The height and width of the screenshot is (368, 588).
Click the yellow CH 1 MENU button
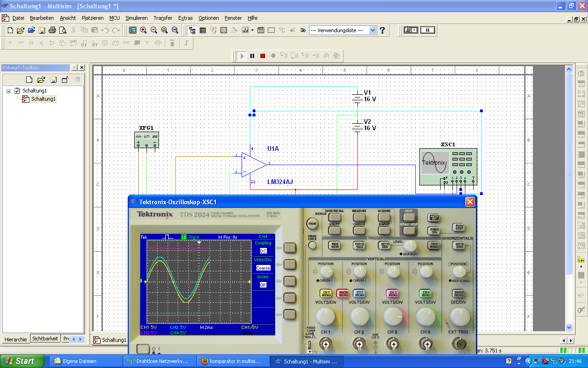click(326, 293)
